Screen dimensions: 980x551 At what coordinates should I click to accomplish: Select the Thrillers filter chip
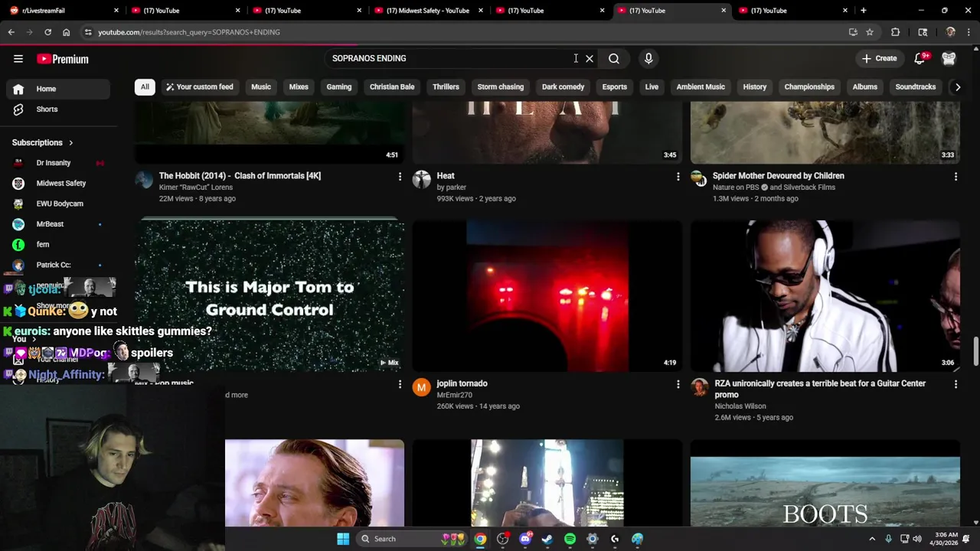click(x=446, y=86)
